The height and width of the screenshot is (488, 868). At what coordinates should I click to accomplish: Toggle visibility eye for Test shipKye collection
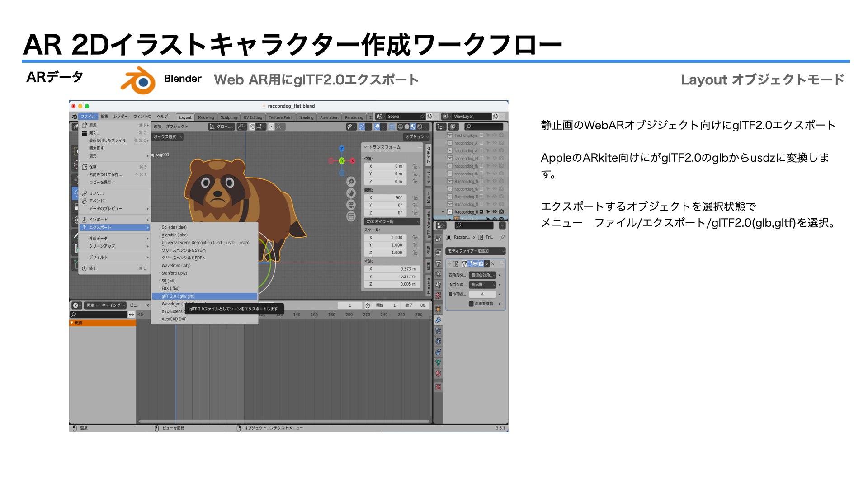tap(495, 136)
